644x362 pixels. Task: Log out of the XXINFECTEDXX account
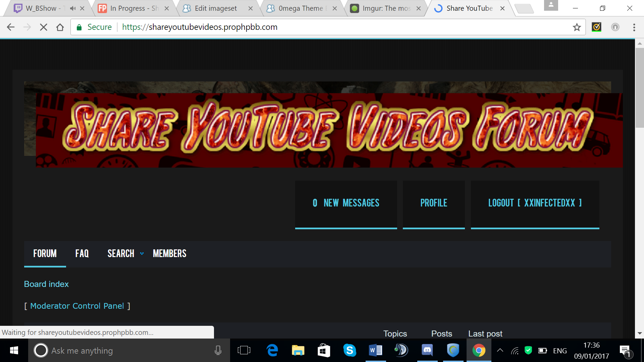click(x=535, y=204)
